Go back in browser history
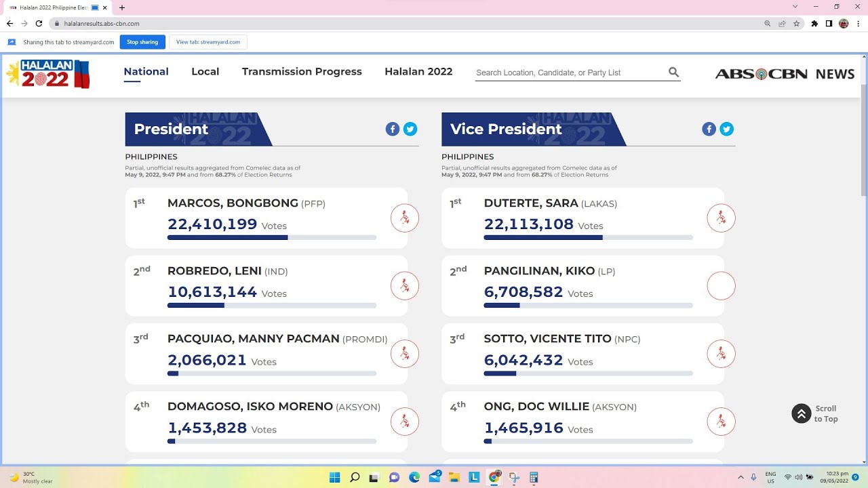868x488 pixels. 9,23
